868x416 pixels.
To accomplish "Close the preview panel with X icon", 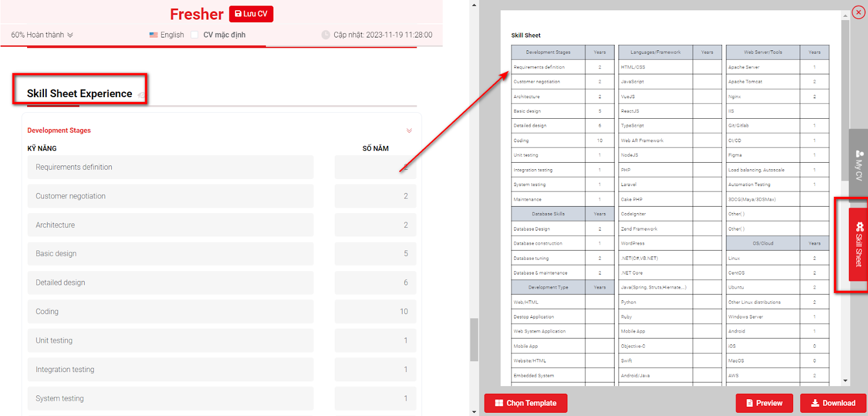I will click(858, 12).
